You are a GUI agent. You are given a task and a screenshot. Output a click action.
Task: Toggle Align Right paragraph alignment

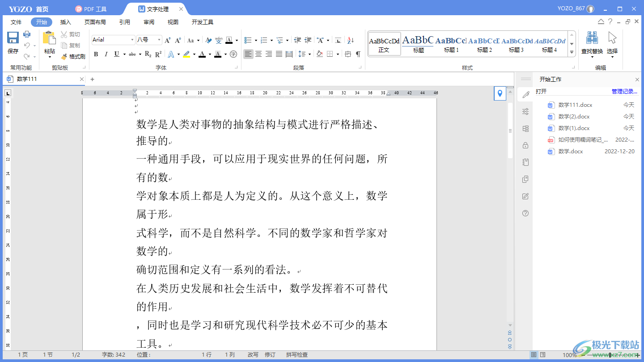click(269, 54)
